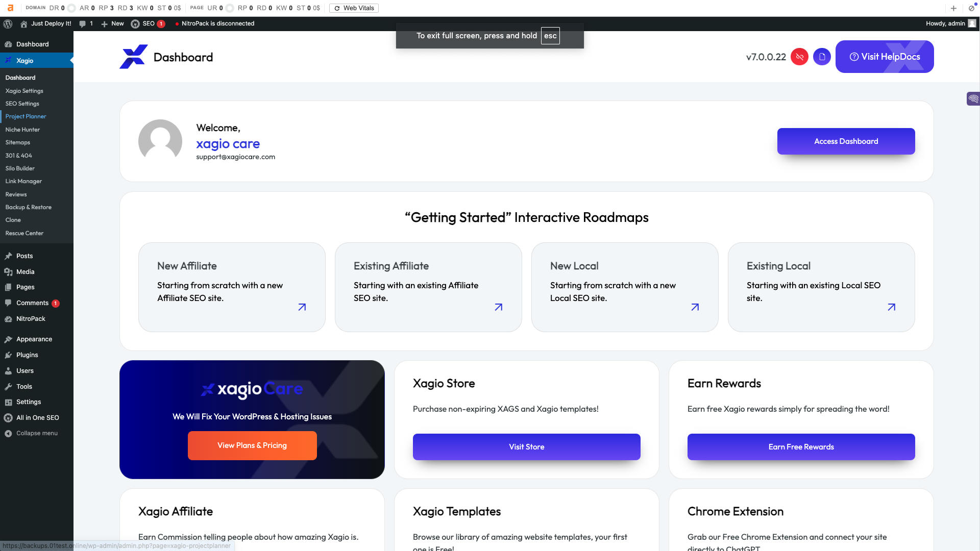Viewport: 980px width, 551px height.
Task: Open New Local roadmap arrow
Action: (x=695, y=307)
